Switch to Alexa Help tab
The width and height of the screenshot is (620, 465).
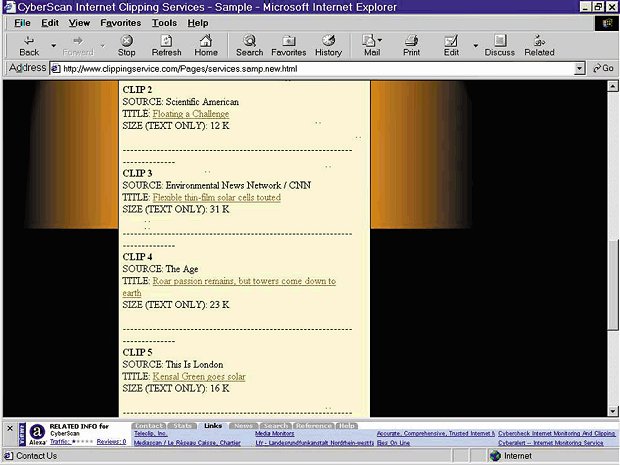point(347,426)
